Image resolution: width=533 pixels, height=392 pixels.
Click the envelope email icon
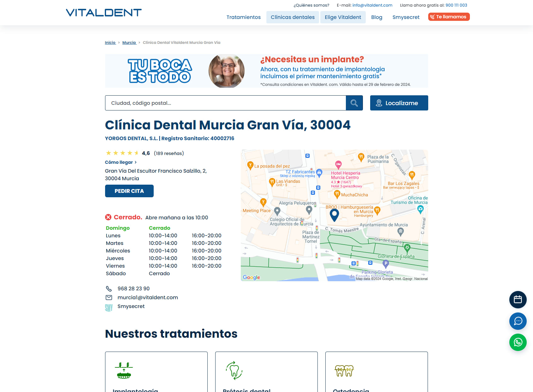pyautogui.click(x=109, y=297)
